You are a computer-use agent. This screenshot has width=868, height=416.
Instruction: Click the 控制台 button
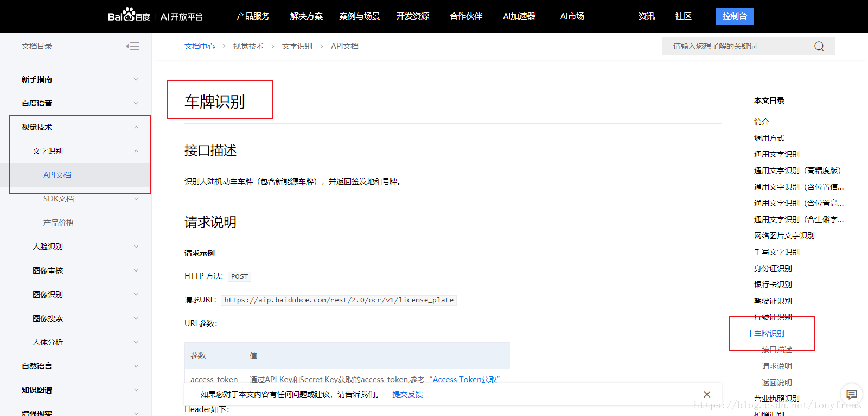(x=735, y=16)
